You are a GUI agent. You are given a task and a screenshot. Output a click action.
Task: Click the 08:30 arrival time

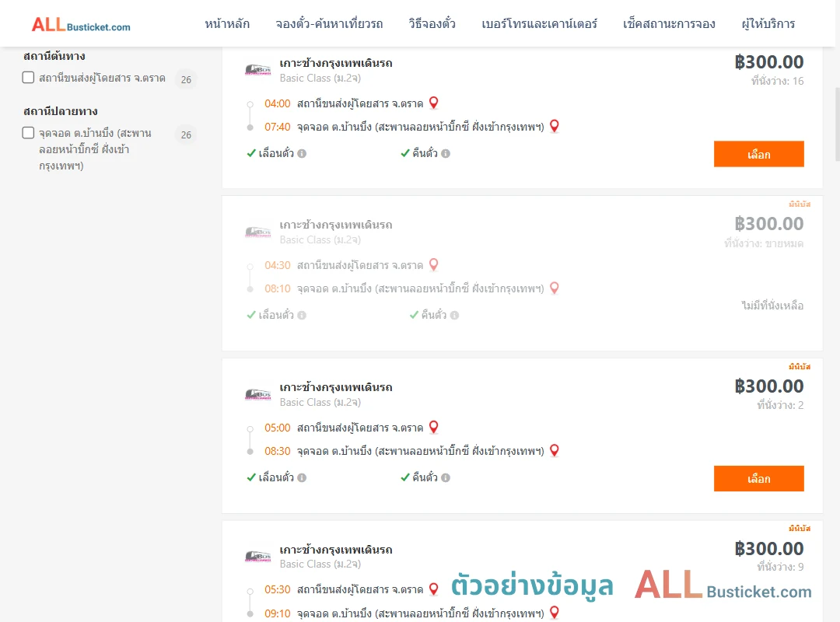[x=277, y=451]
